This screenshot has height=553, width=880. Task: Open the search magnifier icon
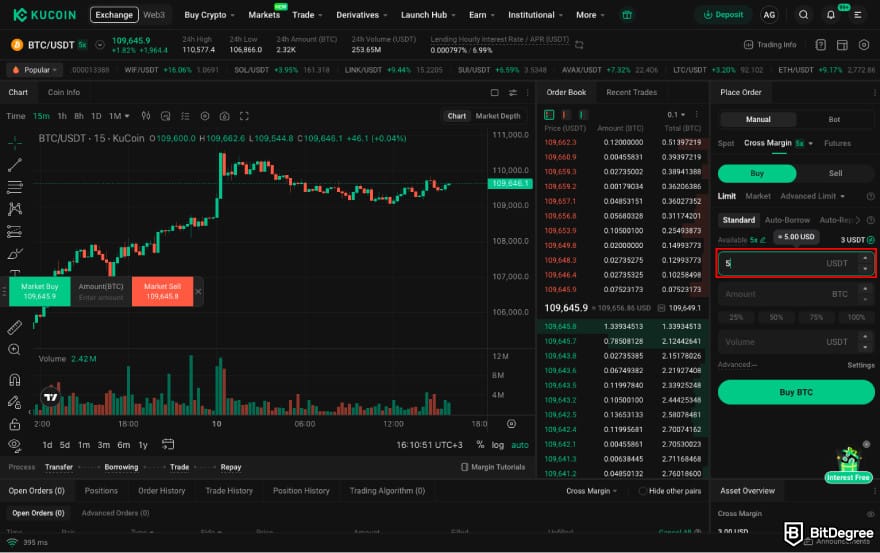coord(803,15)
